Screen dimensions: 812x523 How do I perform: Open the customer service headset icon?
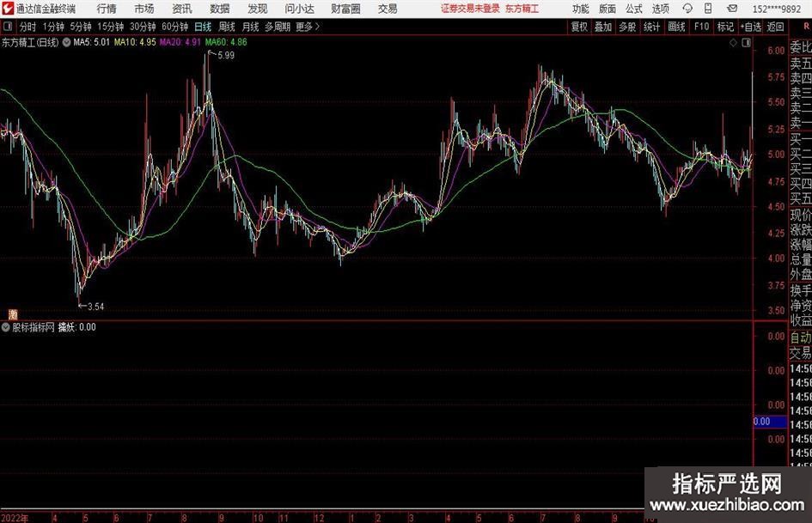(x=687, y=9)
